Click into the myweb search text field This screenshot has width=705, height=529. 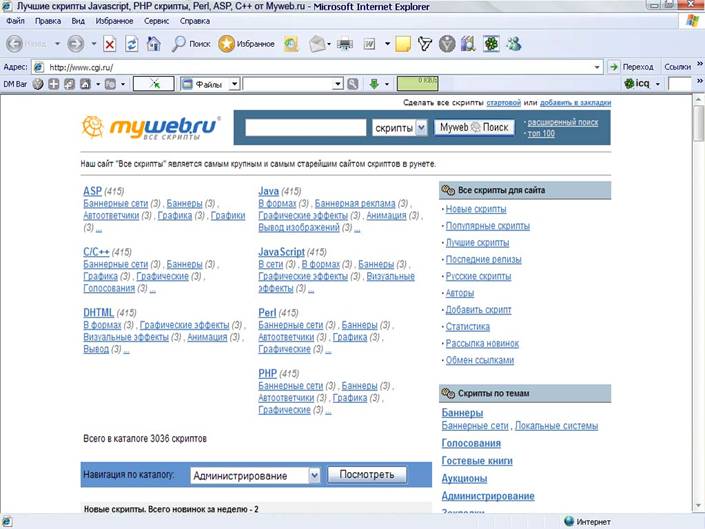(306, 128)
